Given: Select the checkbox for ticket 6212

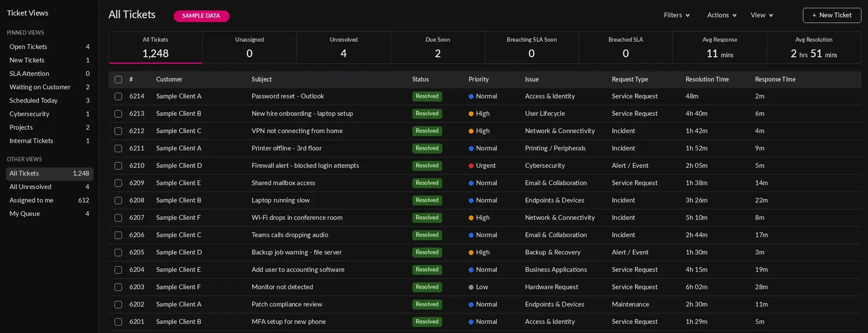Looking at the screenshot, I should (118, 131).
